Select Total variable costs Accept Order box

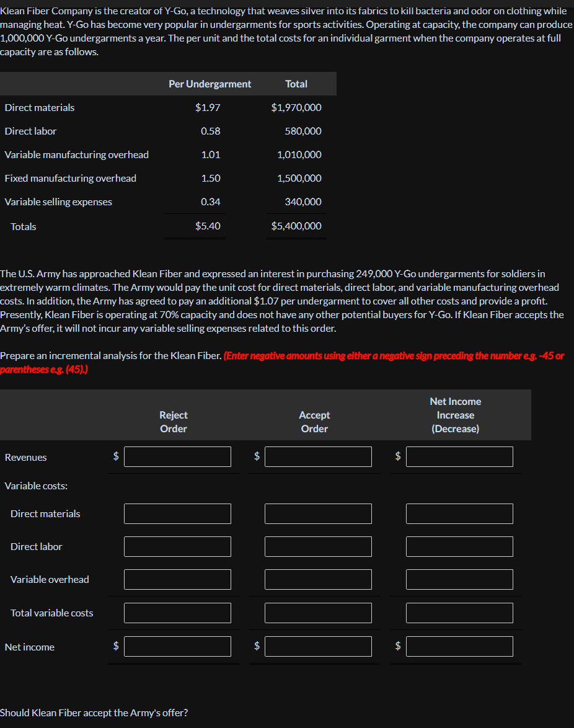[x=319, y=613]
